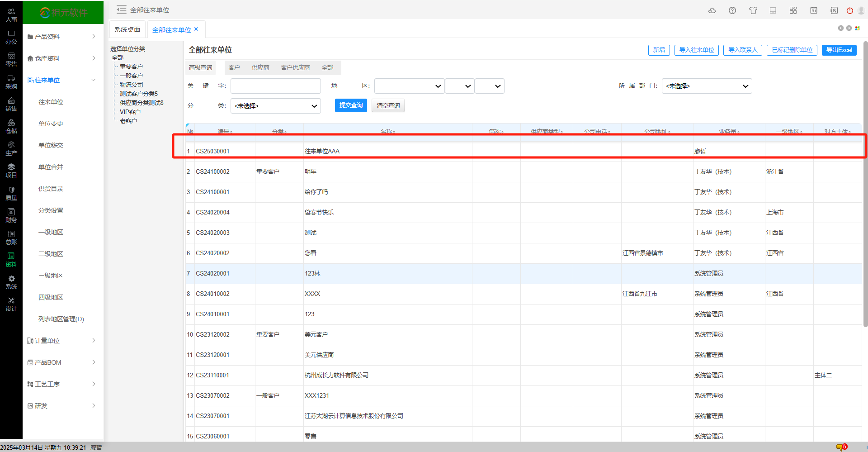Open 单位合并 in the left menu
The image size is (868, 452).
[51, 167]
